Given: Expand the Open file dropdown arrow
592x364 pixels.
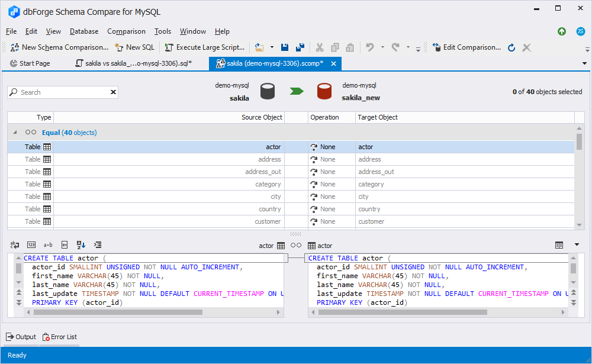Looking at the screenshot, I should pos(272,47).
